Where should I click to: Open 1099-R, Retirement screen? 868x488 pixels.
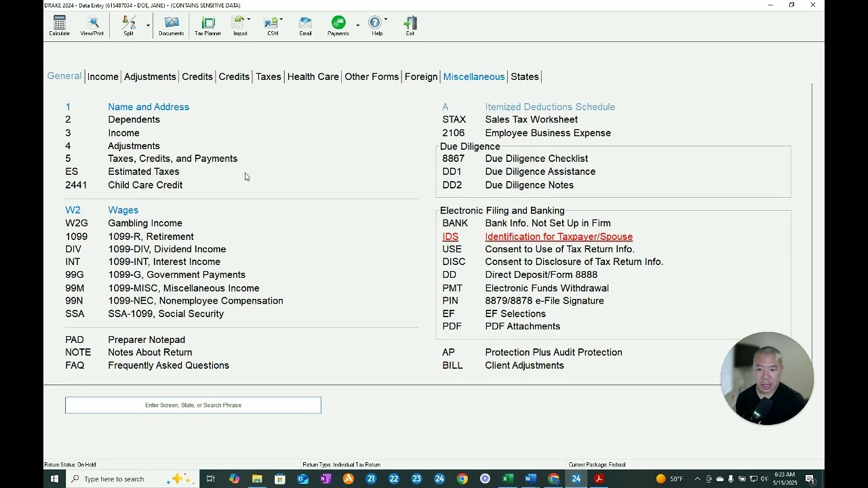point(151,237)
